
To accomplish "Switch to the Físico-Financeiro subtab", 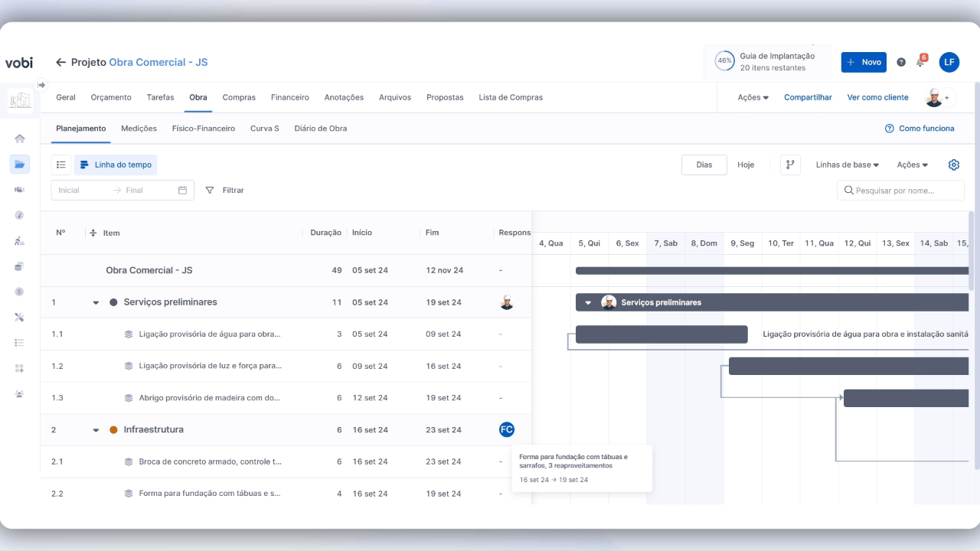I will coord(204,129).
